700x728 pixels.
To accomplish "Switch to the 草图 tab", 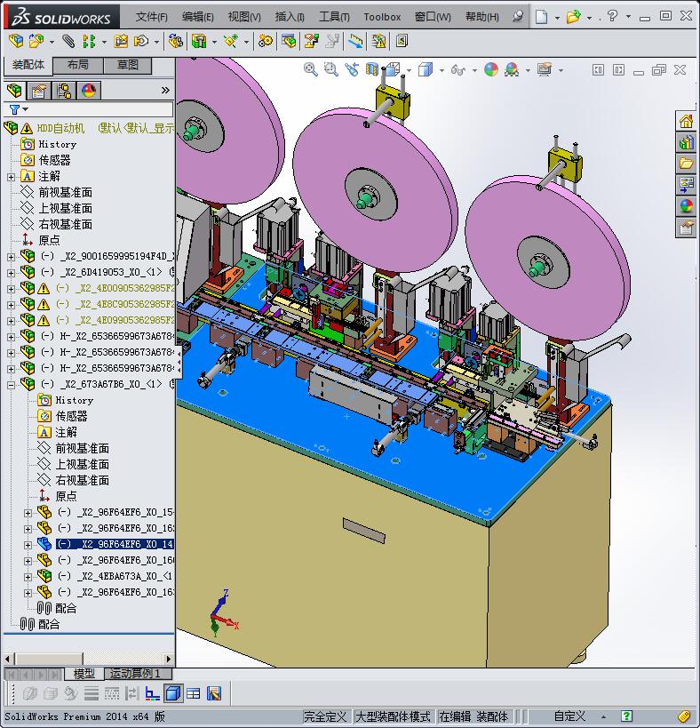I will [128, 65].
